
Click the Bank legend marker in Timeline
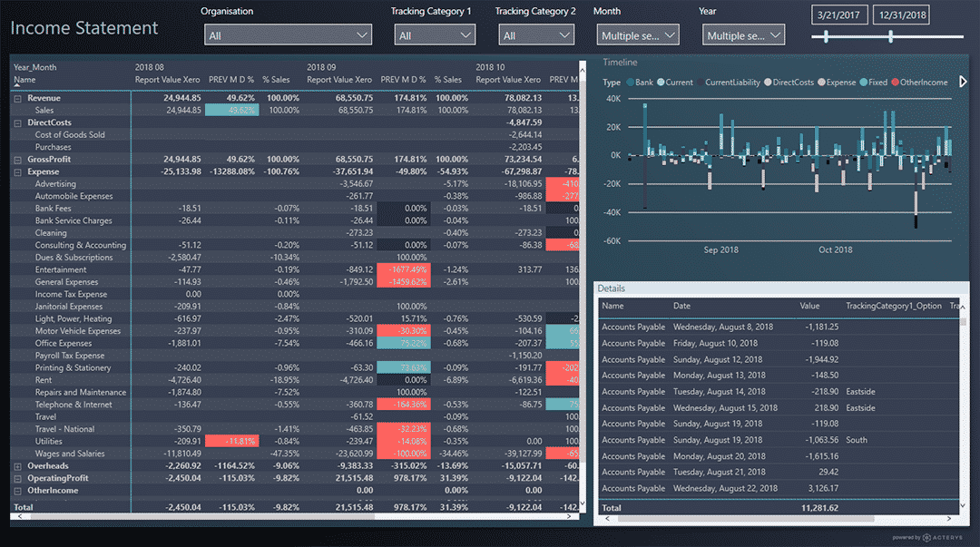[630, 83]
